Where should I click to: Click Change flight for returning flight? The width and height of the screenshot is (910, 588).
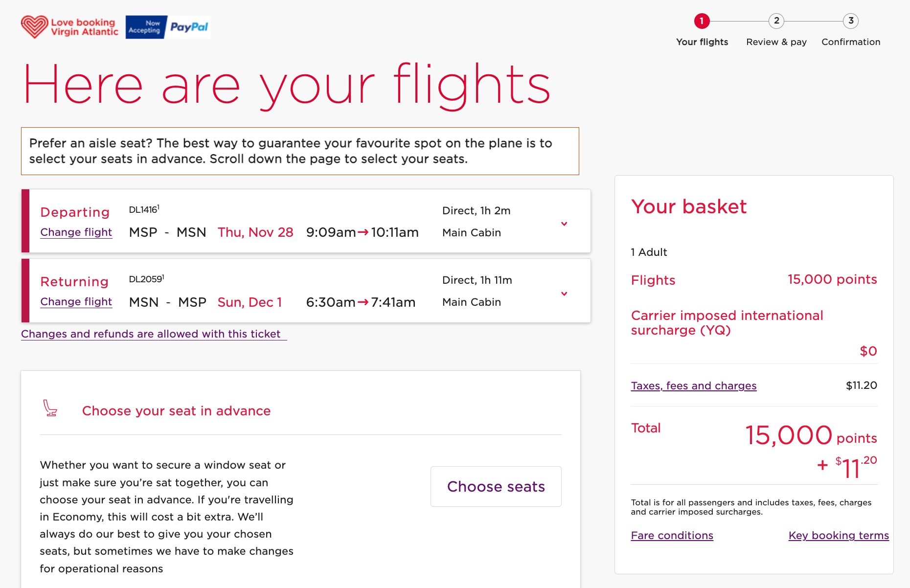click(x=76, y=302)
